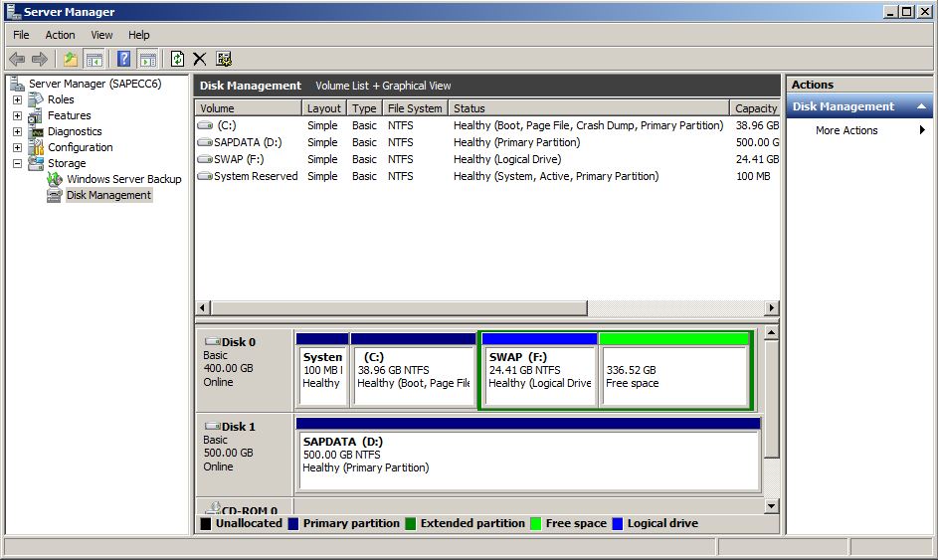Click the Storage node icon
Screen dimensions: 938x560
[37, 163]
